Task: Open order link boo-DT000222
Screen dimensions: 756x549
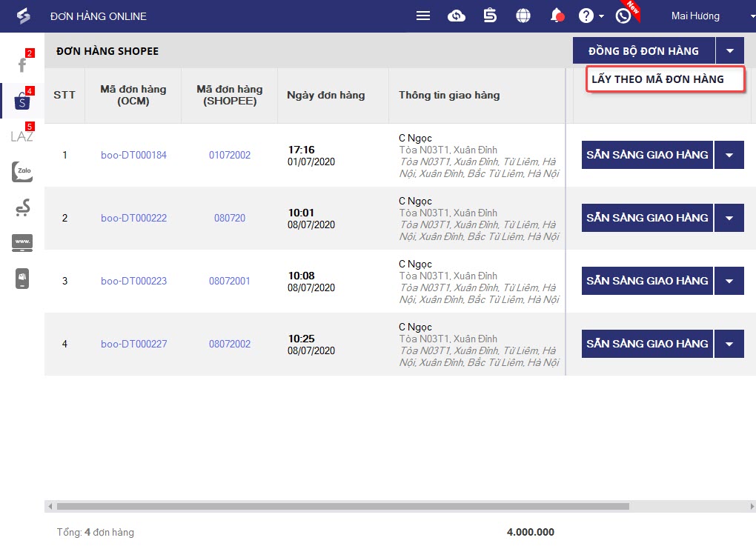Action: (133, 218)
